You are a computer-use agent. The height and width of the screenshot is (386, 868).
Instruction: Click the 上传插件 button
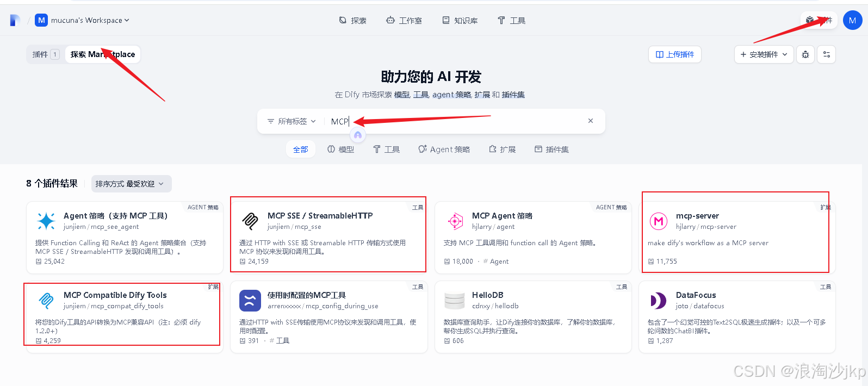(675, 54)
